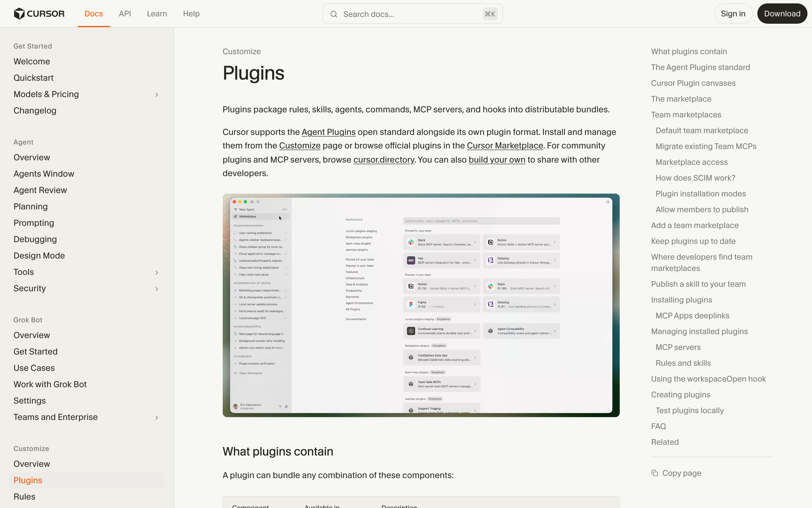Viewport: 812px width, 508px height.
Task: Click the search magnifier icon
Action: tap(334, 14)
